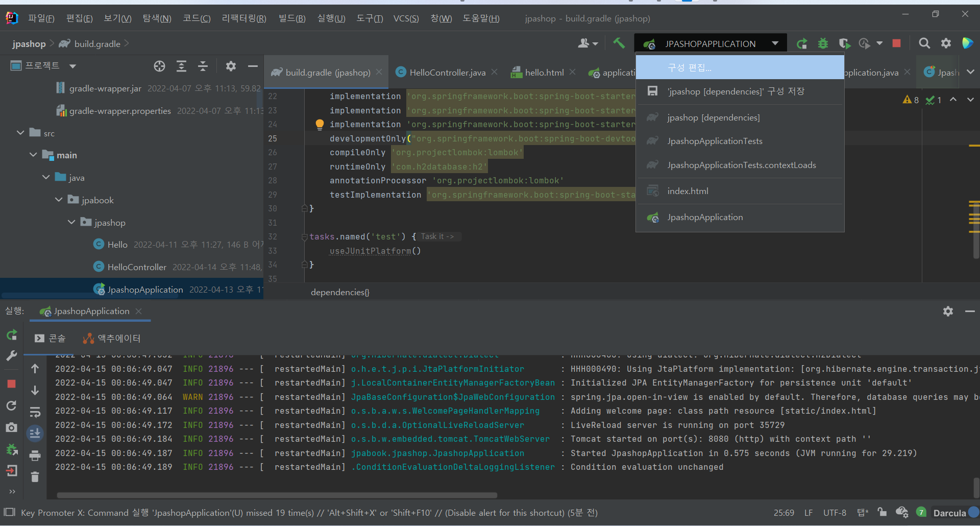Toggle scroll to end in console
The width and height of the screenshot is (980, 526).
[35, 434]
